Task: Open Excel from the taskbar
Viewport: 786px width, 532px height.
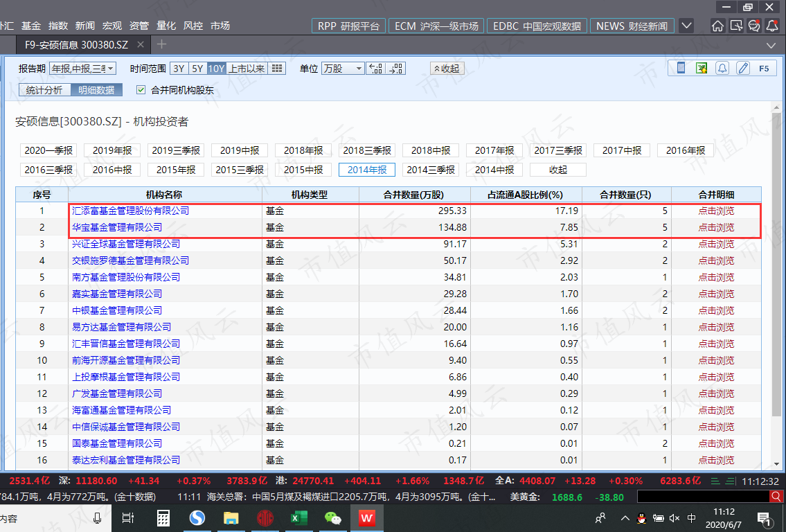Action: 298,518
